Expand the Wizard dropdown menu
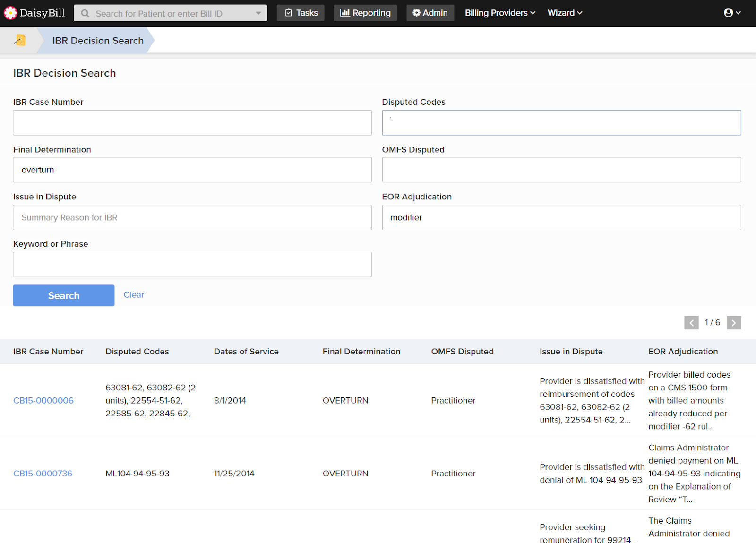The width and height of the screenshot is (756, 543). [x=565, y=13]
